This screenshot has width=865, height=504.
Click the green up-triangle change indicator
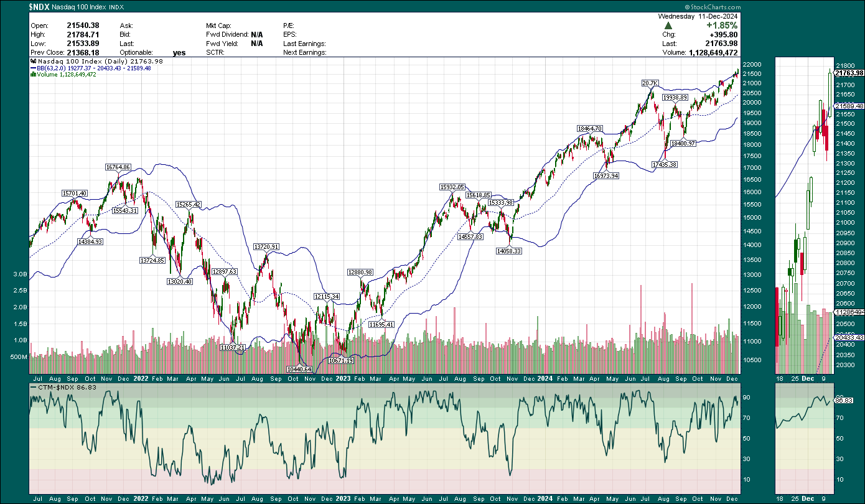pyautogui.click(x=668, y=26)
